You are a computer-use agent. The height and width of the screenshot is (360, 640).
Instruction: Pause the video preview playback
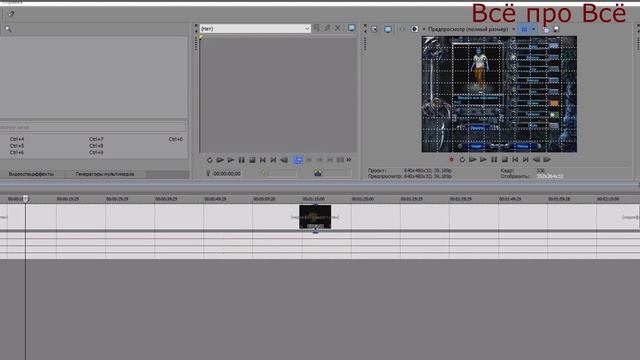[x=494, y=160]
